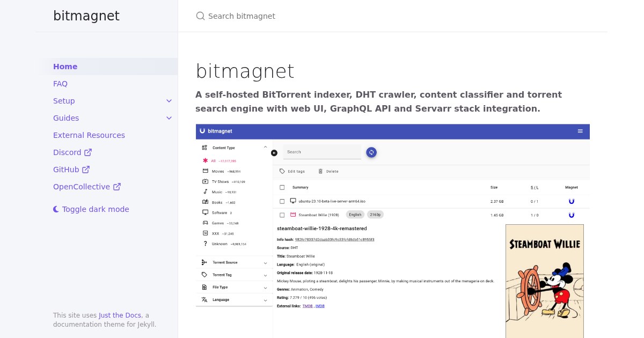Click the Search field in the app screenshot
The width and height of the screenshot is (644, 338).
click(x=322, y=152)
